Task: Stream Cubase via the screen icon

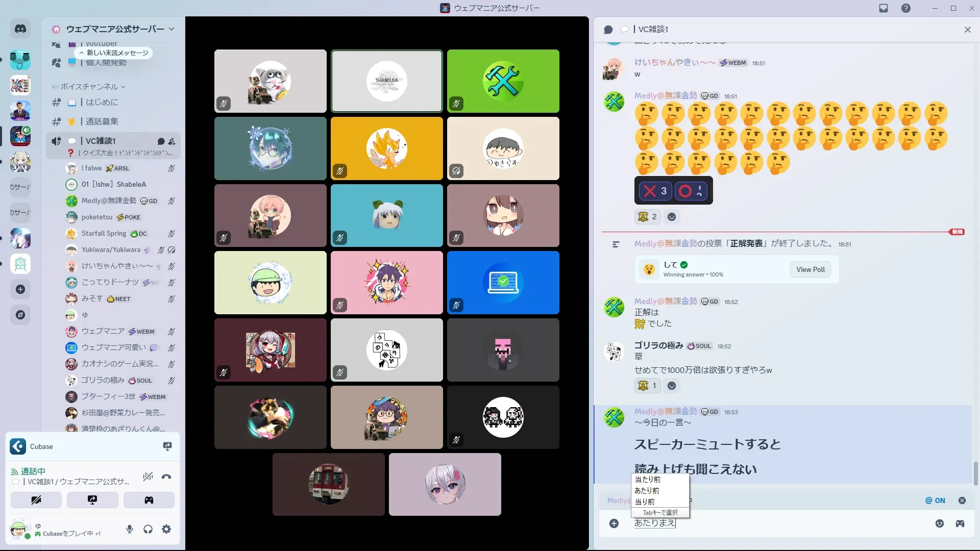Action: click(x=167, y=446)
